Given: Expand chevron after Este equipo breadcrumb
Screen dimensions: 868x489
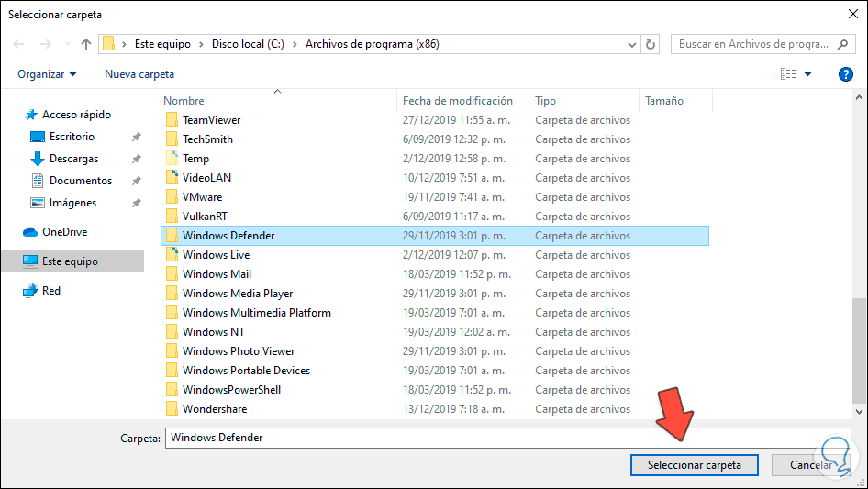Looking at the screenshot, I should tap(200, 44).
